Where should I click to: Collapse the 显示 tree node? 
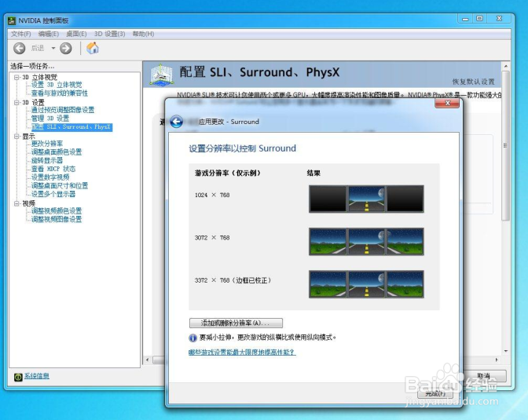(16, 137)
